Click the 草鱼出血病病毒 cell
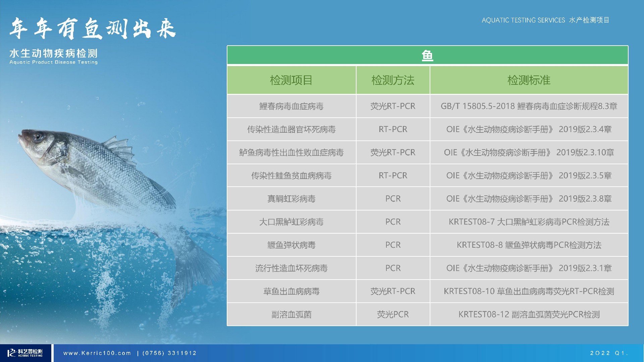Image resolution: width=644 pixels, height=362 pixels. click(x=291, y=291)
